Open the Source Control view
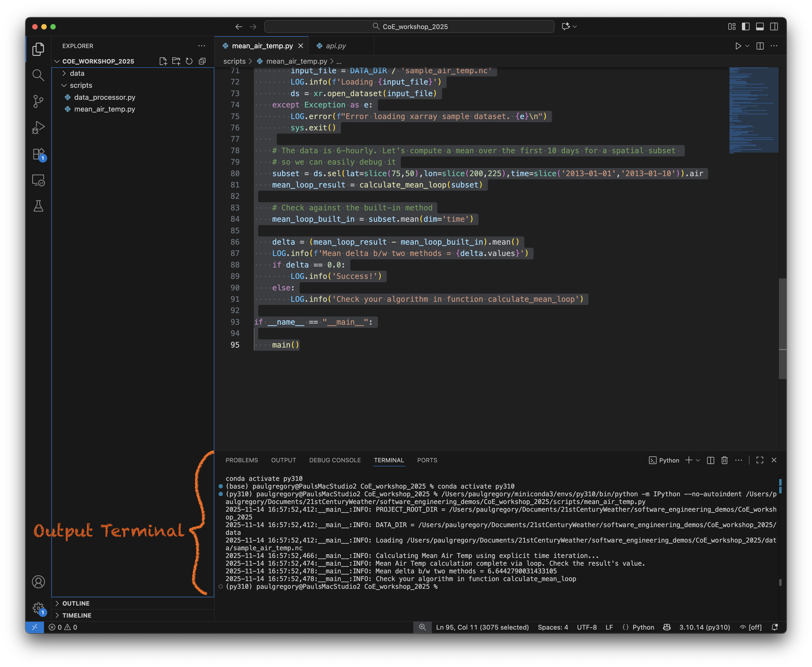This screenshot has height=667, width=812. (x=38, y=101)
